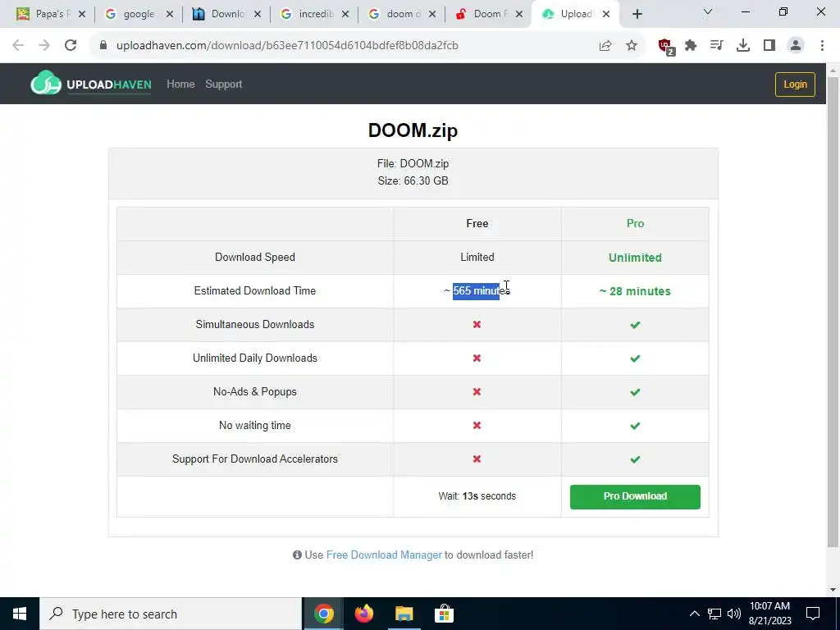This screenshot has width=840, height=630.
Task: Open the Chrome profile avatar
Action: pyautogui.click(x=796, y=46)
